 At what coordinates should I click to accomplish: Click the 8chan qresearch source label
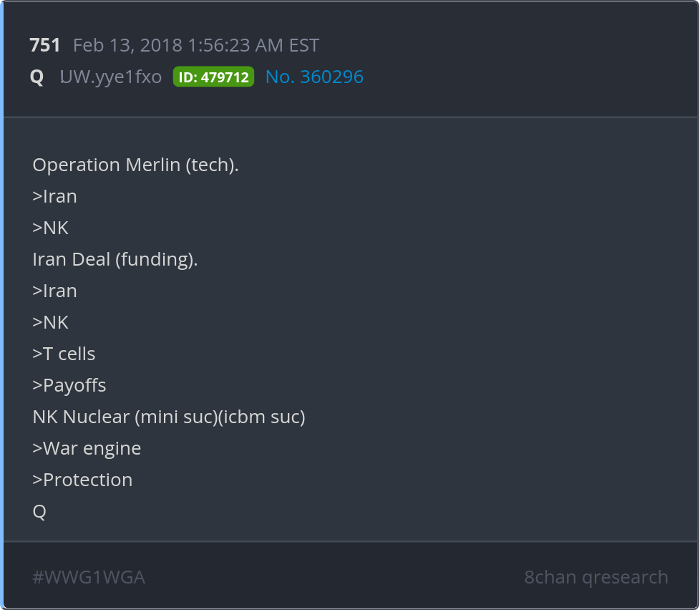pos(596,577)
